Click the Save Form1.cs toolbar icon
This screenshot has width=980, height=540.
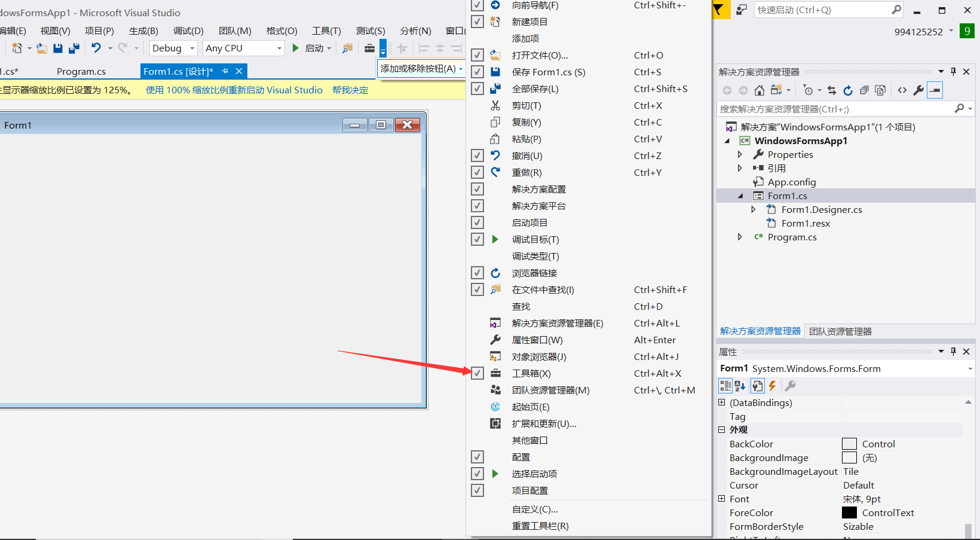pyautogui.click(x=58, y=48)
